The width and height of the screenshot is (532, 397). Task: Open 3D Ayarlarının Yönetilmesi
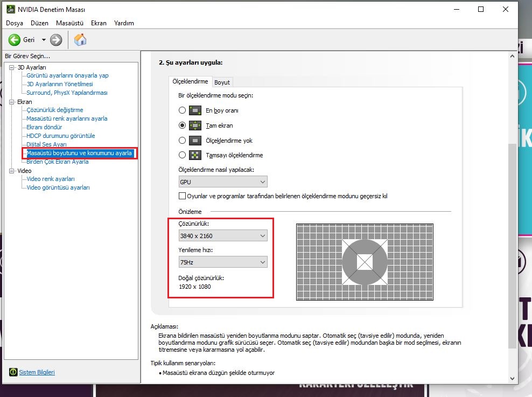point(60,84)
